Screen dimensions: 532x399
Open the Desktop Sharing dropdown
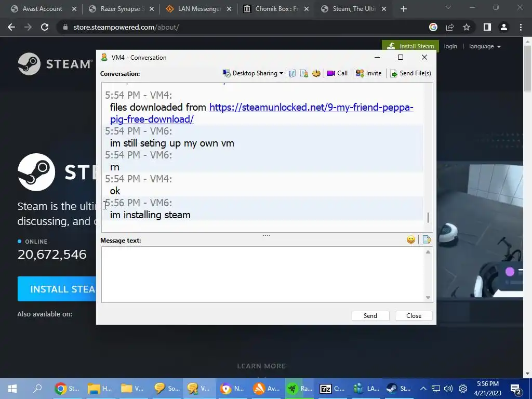click(253, 73)
